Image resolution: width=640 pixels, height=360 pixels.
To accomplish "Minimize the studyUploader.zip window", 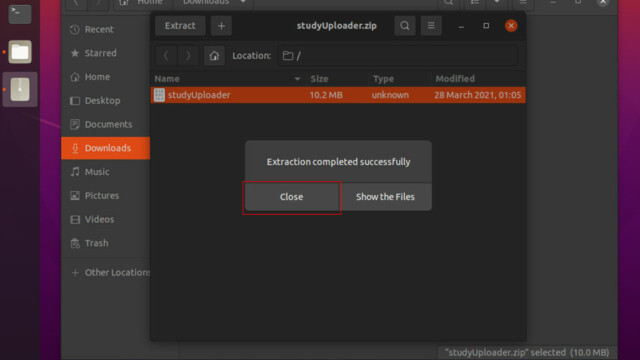I will (x=461, y=26).
